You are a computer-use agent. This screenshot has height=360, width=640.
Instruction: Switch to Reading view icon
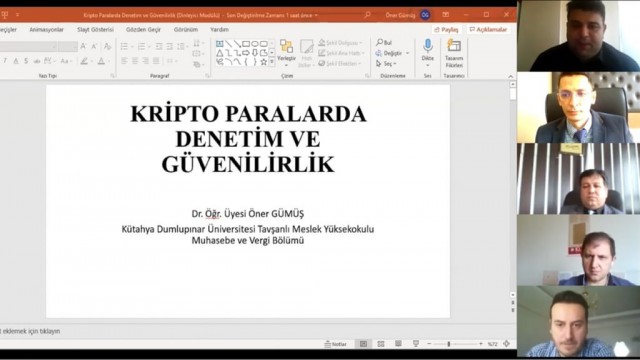click(398, 344)
